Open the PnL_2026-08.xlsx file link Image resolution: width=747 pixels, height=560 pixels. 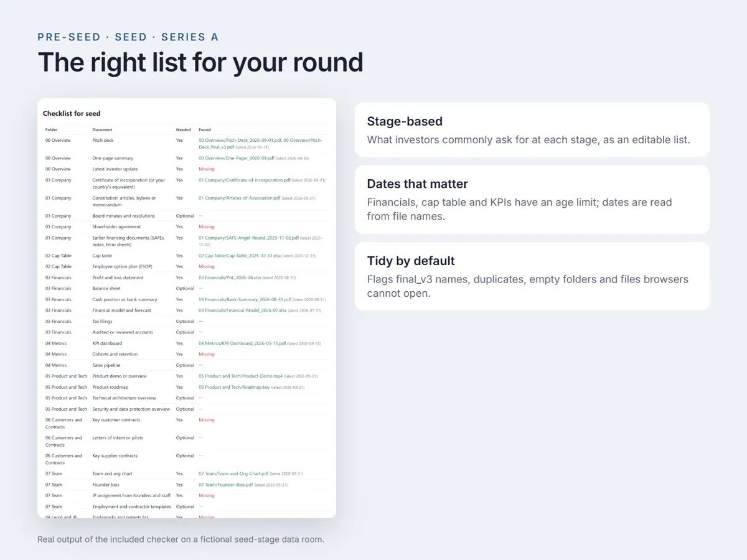[x=230, y=278]
